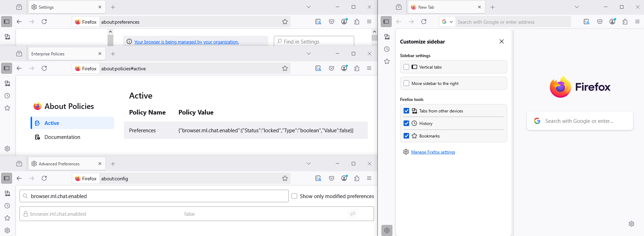Open the account menu in Settings window
Image resolution: width=644 pixels, height=236 pixels.
click(x=344, y=22)
